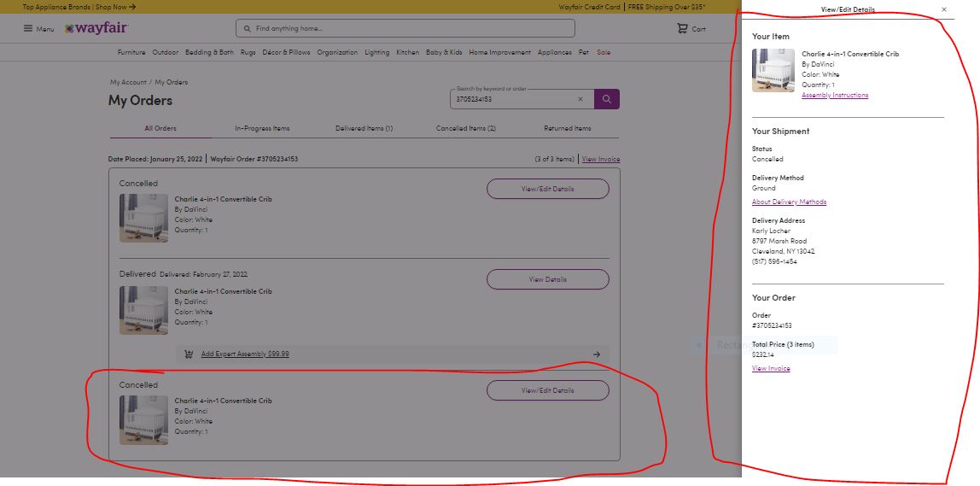980x486 pixels.
Task: Open Wayfair Credit Card link
Action: tap(589, 7)
